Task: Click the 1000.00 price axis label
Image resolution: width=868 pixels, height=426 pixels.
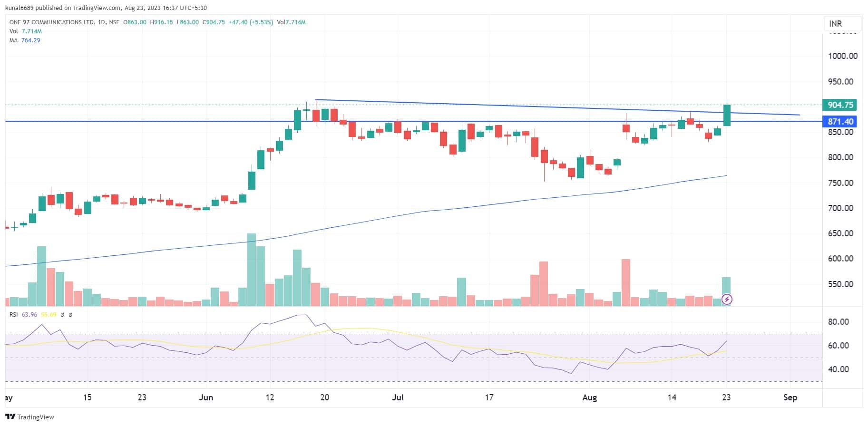Action: [842, 56]
